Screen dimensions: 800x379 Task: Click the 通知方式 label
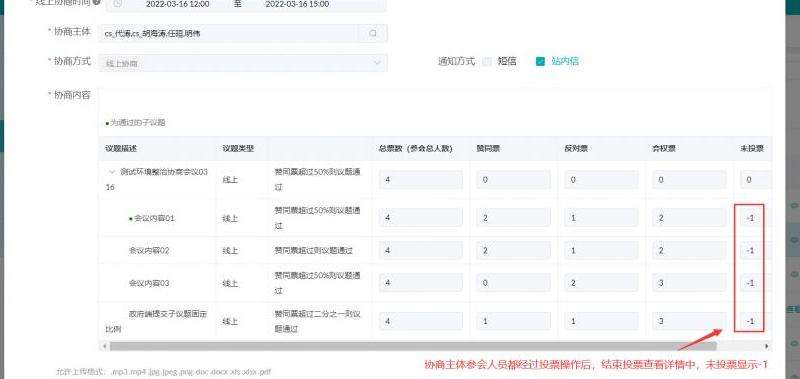pos(456,62)
